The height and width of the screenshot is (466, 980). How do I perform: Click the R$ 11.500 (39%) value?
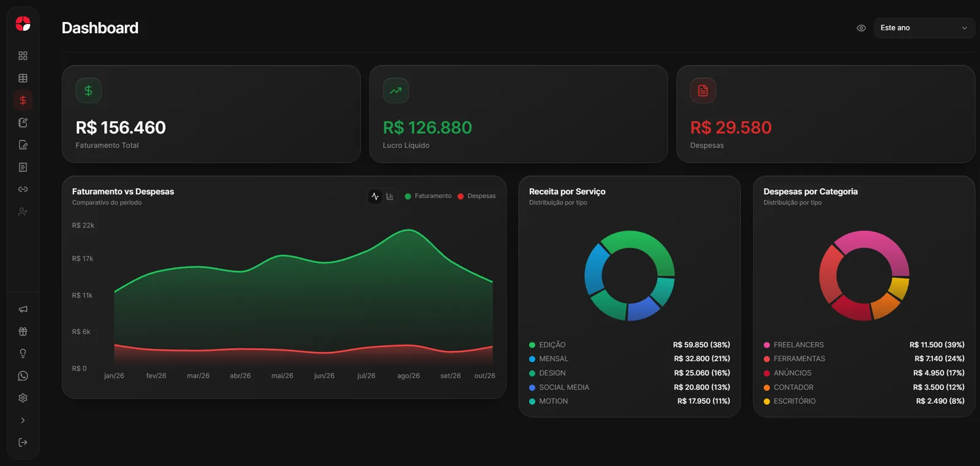click(x=937, y=345)
